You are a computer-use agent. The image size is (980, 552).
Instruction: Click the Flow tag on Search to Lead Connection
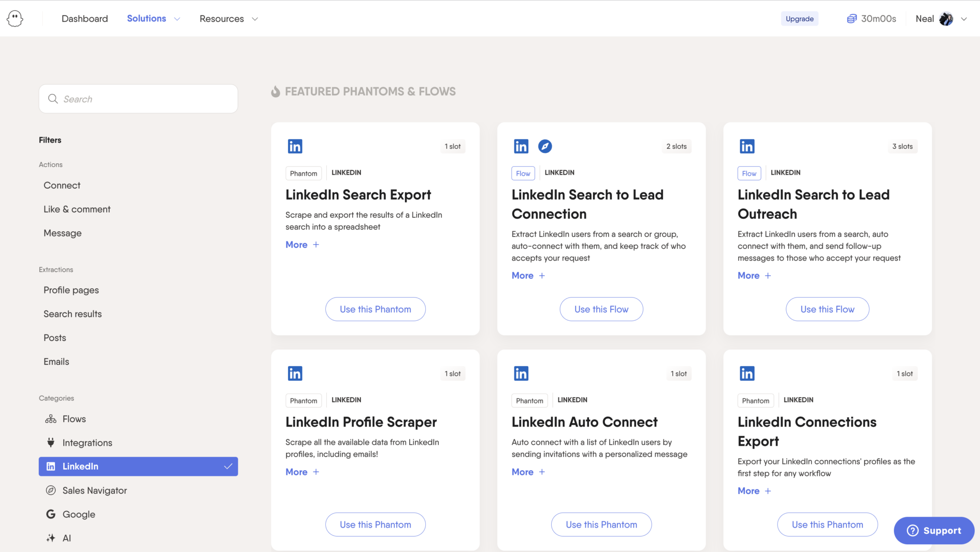(523, 173)
